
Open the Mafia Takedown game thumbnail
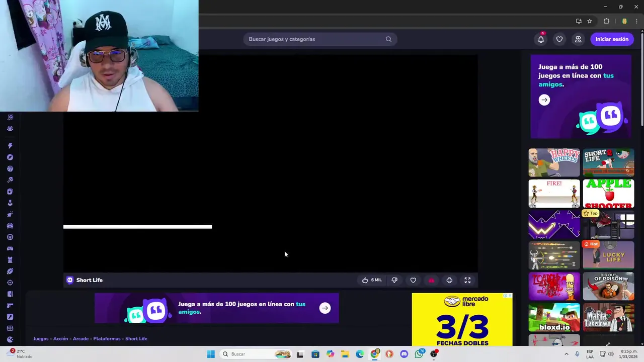click(x=608, y=317)
